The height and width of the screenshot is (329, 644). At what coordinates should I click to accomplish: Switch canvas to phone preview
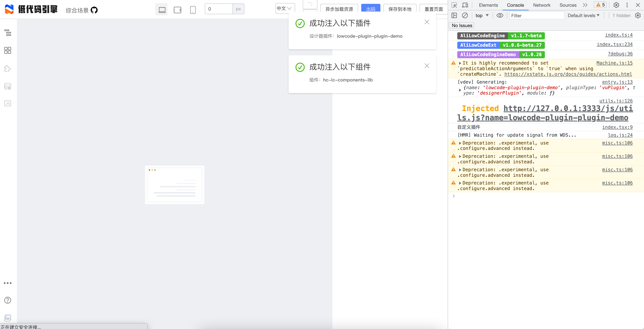[193, 9]
